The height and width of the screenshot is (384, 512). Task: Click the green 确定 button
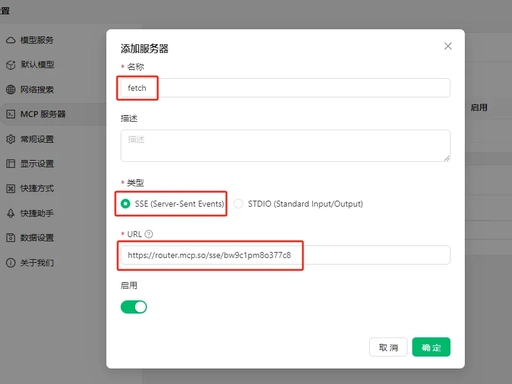[x=431, y=347]
